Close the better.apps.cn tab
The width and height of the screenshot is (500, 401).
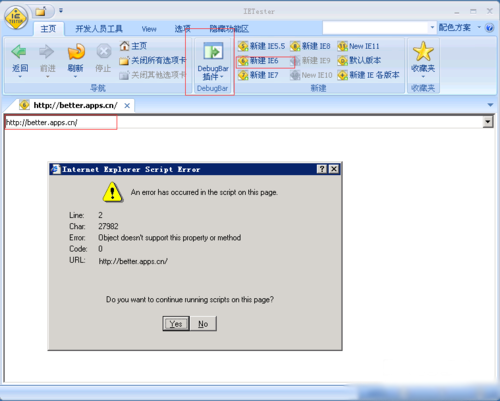(x=127, y=106)
